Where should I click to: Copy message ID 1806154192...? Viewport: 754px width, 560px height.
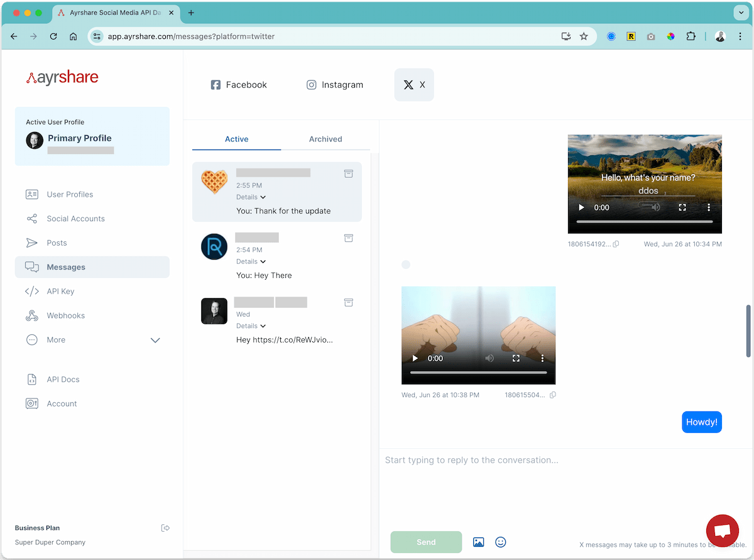[x=616, y=244]
